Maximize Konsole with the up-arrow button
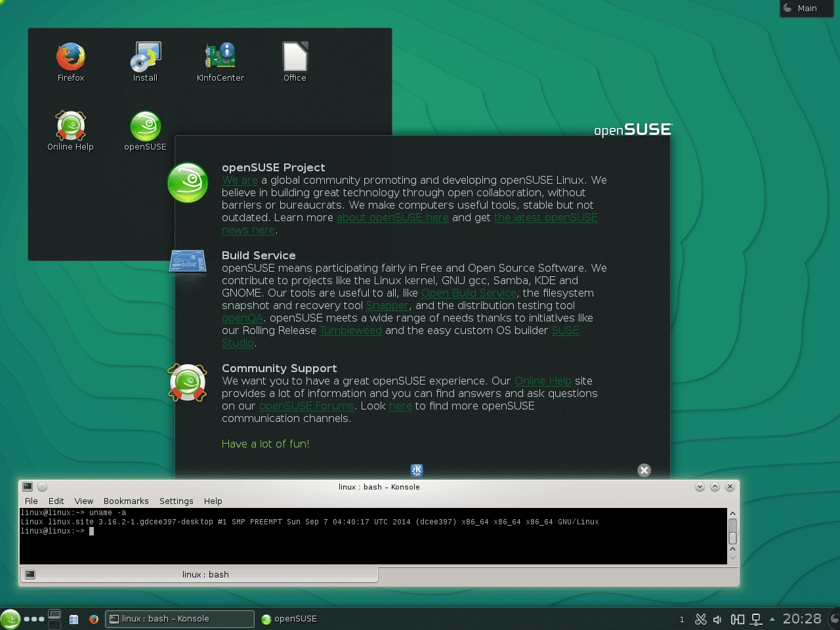840x630 pixels. point(715,486)
